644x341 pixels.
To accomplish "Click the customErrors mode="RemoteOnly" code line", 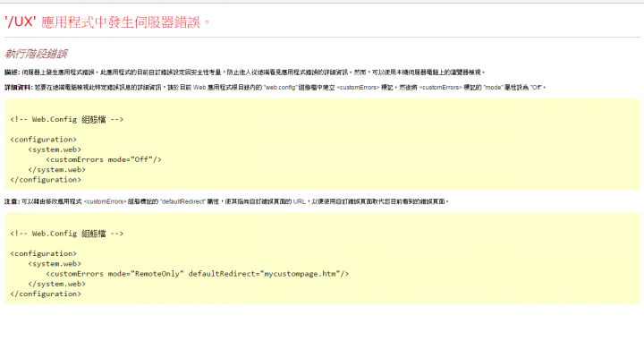I will click(x=197, y=274).
